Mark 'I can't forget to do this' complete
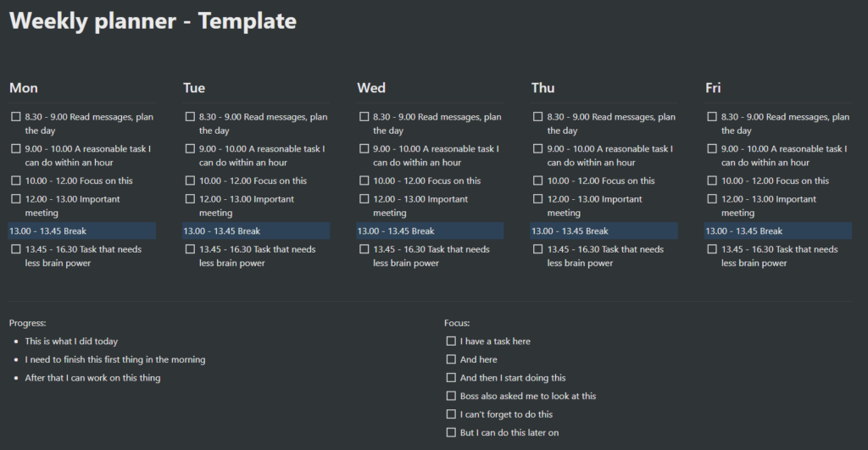This screenshot has width=868, height=450. [x=451, y=414]
